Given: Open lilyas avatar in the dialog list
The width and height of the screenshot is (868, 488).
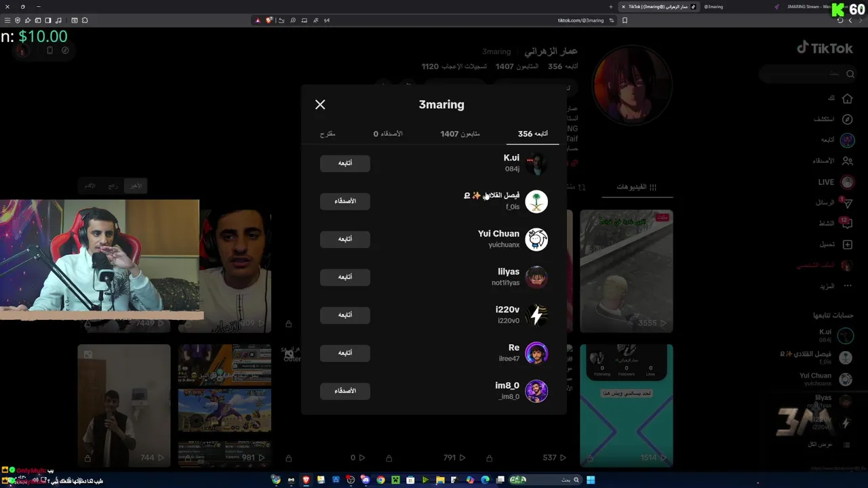Looking at the screenshot, I should coord(536,277).
